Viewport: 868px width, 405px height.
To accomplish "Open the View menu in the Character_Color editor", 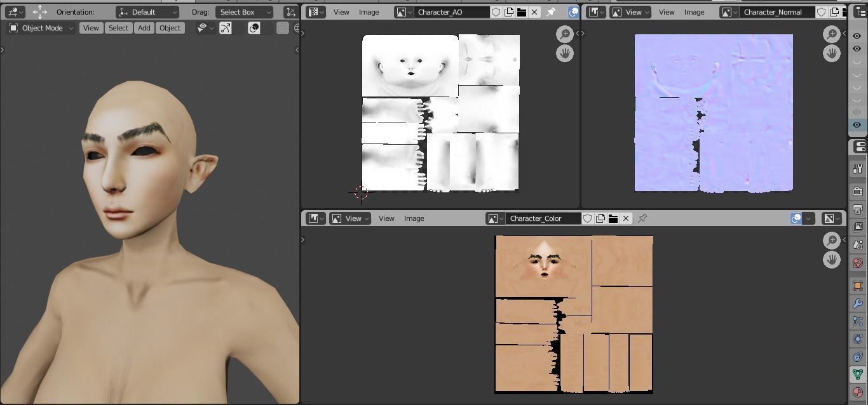I will (386, 218).
